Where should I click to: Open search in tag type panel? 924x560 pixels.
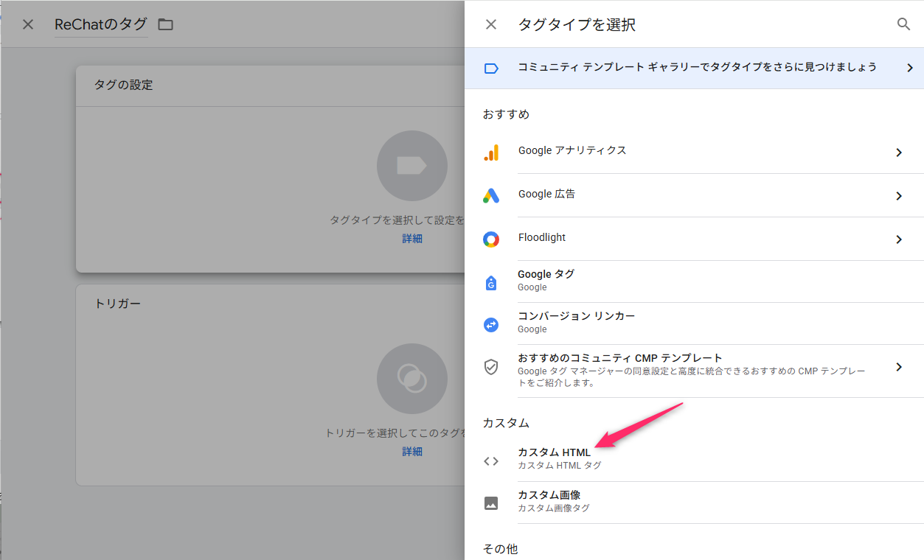(903, 24)
